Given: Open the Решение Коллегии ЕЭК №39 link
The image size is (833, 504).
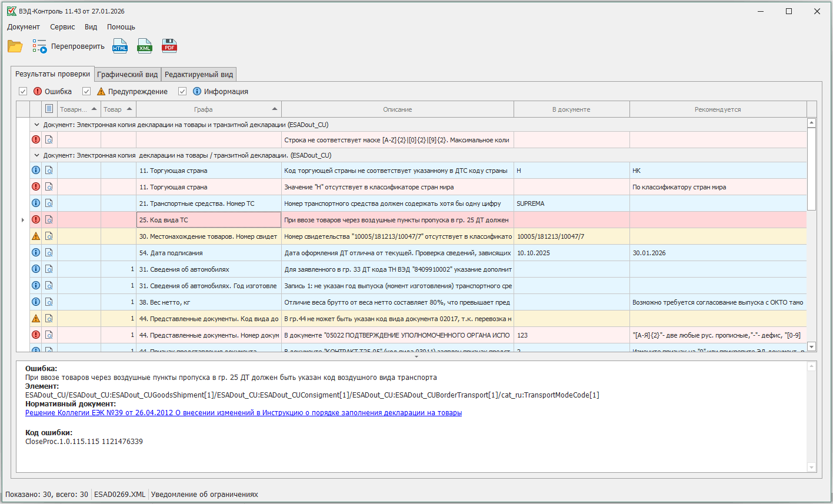Looking at the screenshot, I should (x=243, y=413).
